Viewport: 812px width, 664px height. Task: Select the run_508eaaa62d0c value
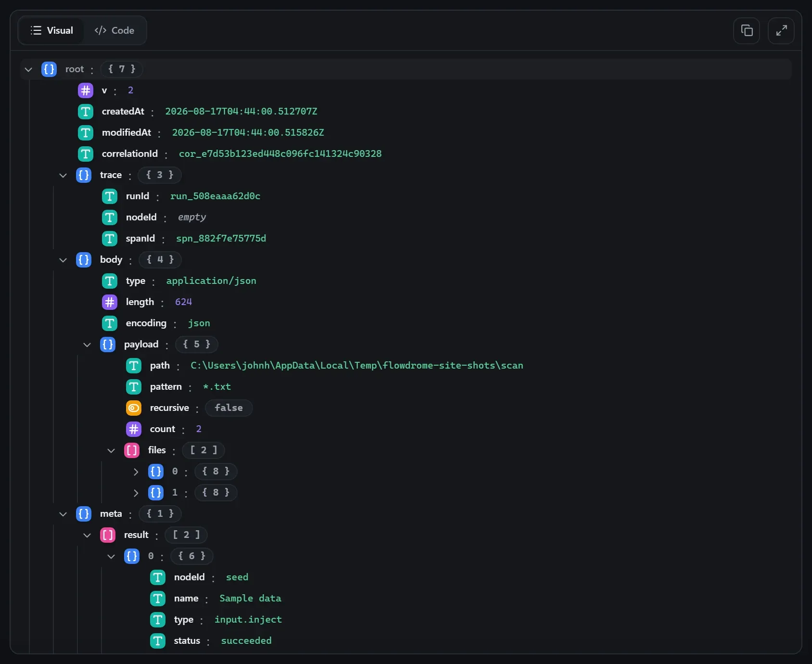click(216, 196)
